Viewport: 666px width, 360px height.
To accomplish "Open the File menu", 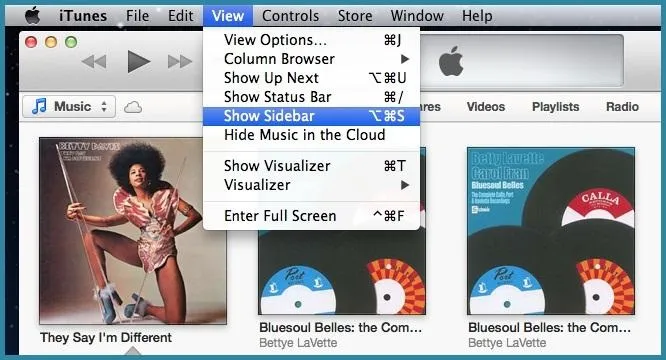I will 137,16.
